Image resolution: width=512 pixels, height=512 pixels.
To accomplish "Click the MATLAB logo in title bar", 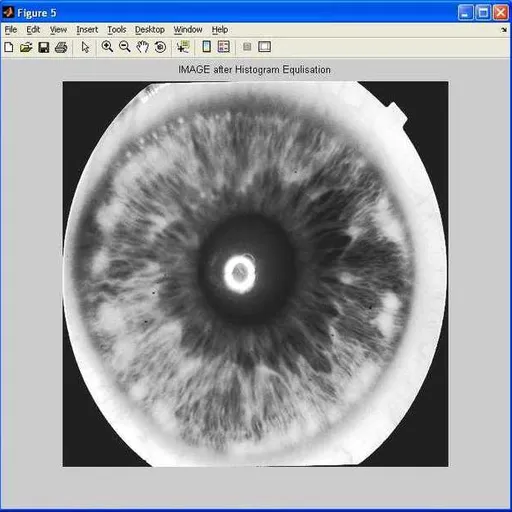I will [8, 12].
